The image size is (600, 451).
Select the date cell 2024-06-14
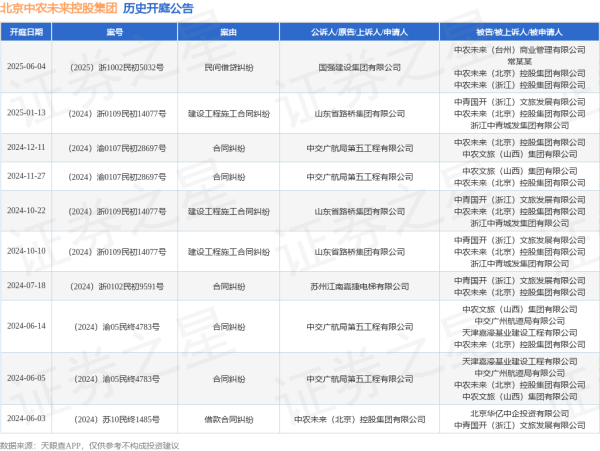click(x=26, y=326)
